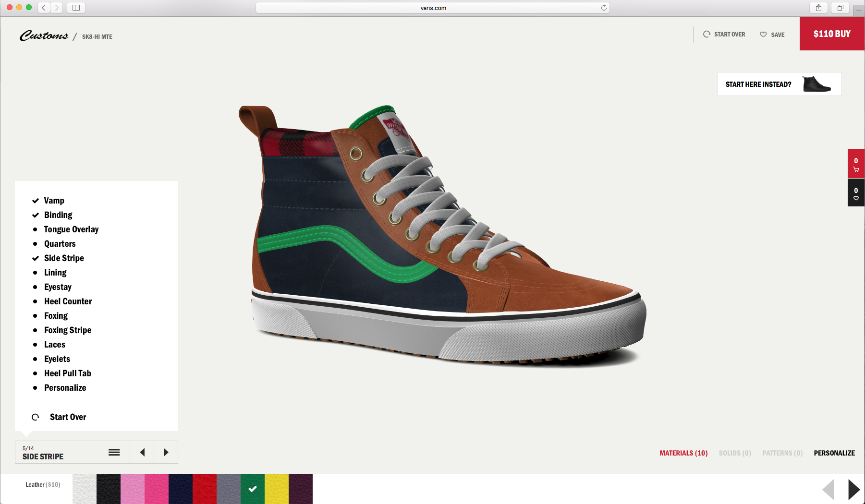Go to next part with right arrow
The width and height of the screenshot is (865, 504).
[166, 452]
